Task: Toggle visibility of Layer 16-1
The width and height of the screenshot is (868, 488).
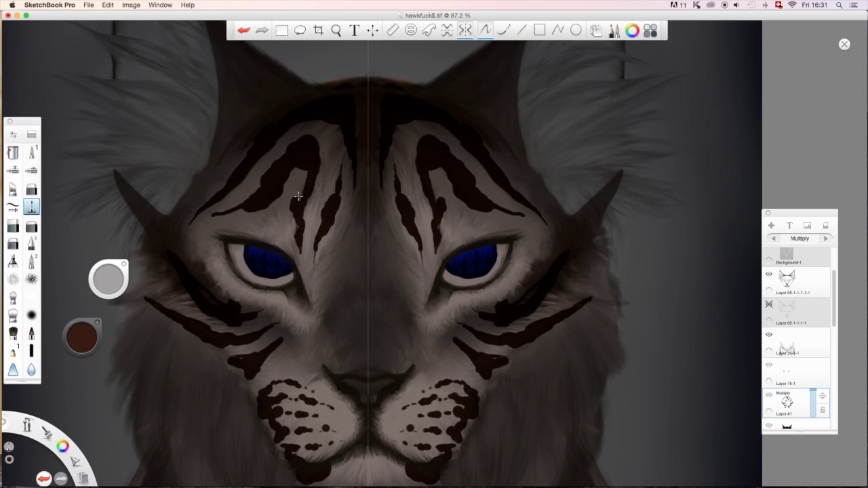Action: [769, 365]
